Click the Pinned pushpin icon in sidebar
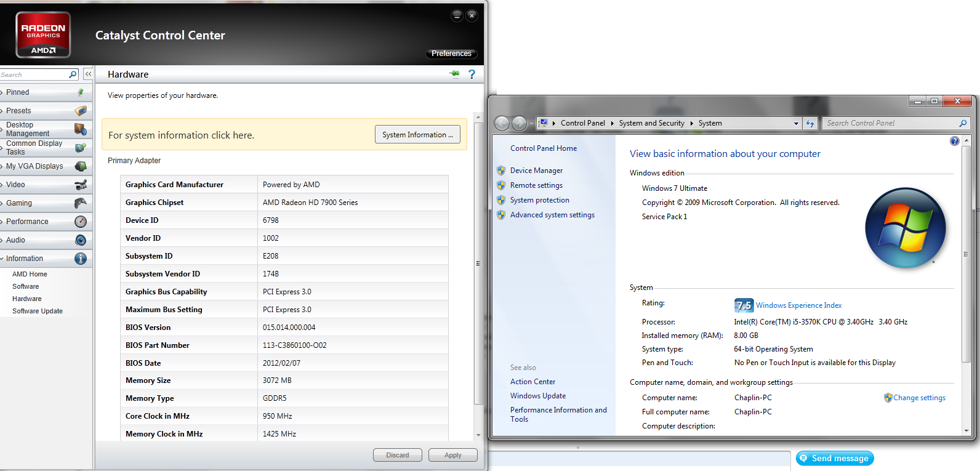The image size is (980, 471). tap(81, 92)
